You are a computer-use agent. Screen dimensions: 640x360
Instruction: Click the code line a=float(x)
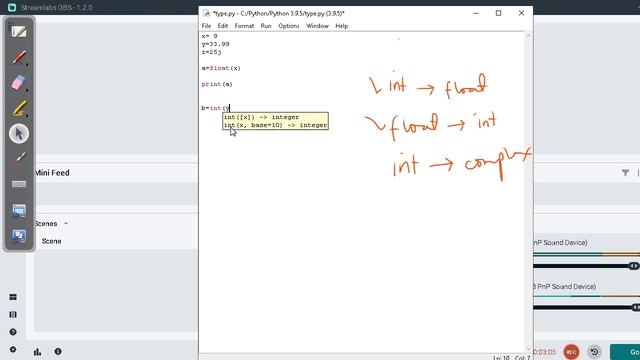point(221,68)
